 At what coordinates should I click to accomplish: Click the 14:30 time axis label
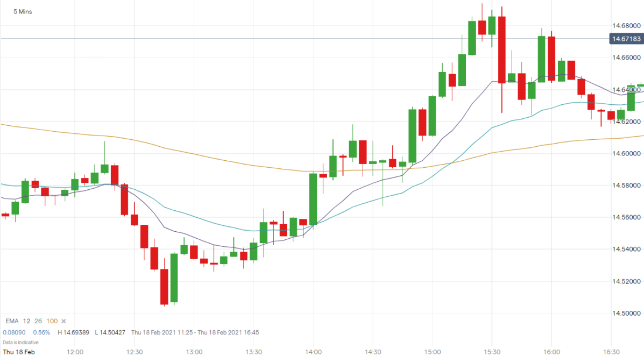(x=373, y=352)
